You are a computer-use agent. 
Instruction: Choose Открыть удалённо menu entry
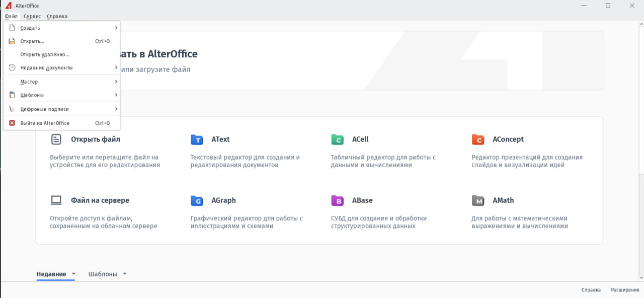tap(45, 54)
